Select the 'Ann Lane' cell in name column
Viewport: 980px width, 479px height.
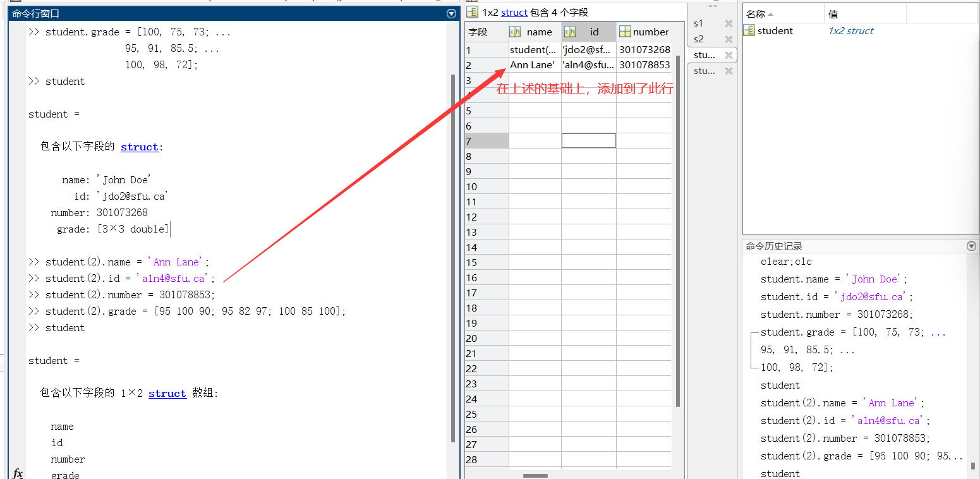pyautogui.click(x=533, y=64)
